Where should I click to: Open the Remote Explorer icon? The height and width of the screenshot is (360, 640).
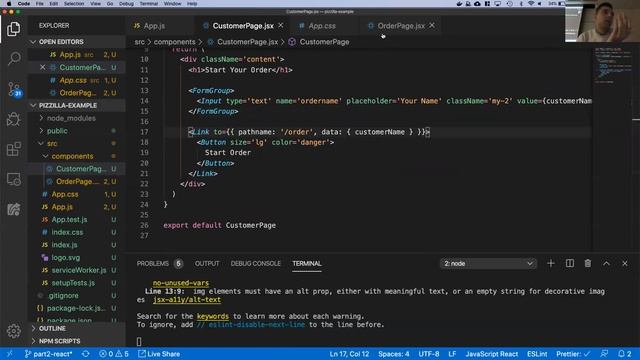pyautogui.click(x=13, y=179)
